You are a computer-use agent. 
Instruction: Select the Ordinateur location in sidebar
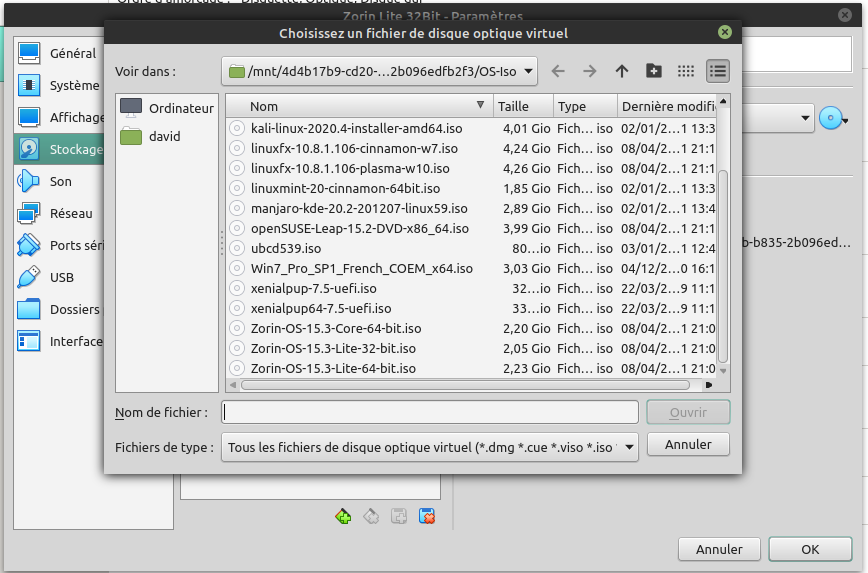[x=166, y=108]
